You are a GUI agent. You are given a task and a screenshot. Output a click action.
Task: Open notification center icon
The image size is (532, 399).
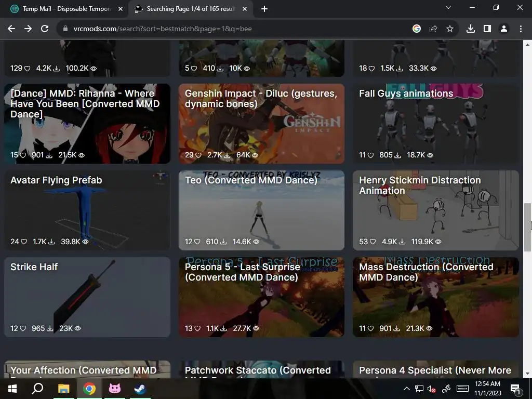[515, 389]
